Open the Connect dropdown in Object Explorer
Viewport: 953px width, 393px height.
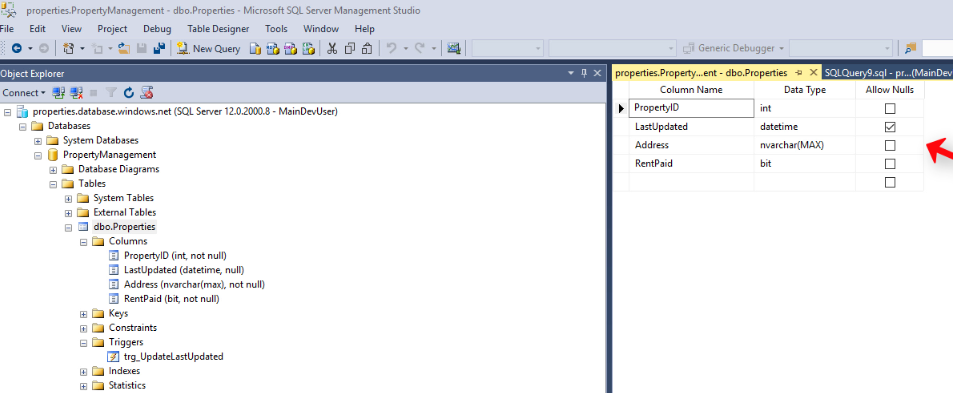tap(24, 93)
